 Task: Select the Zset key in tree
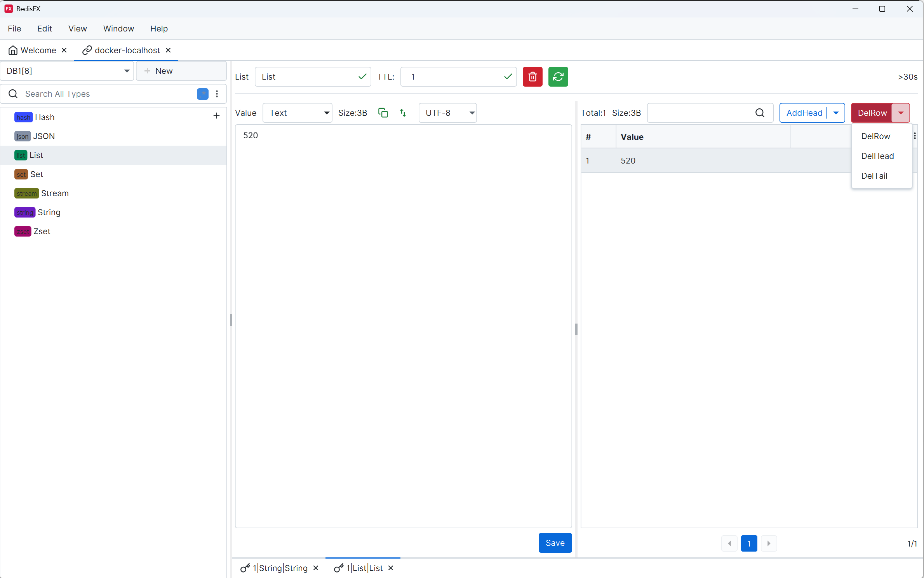(42, 232)
